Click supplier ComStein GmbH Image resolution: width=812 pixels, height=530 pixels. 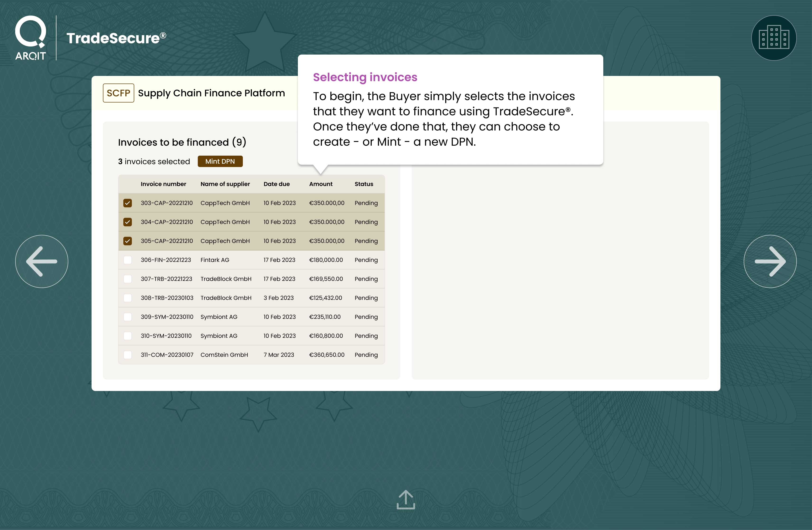click(x=224, y=355)
